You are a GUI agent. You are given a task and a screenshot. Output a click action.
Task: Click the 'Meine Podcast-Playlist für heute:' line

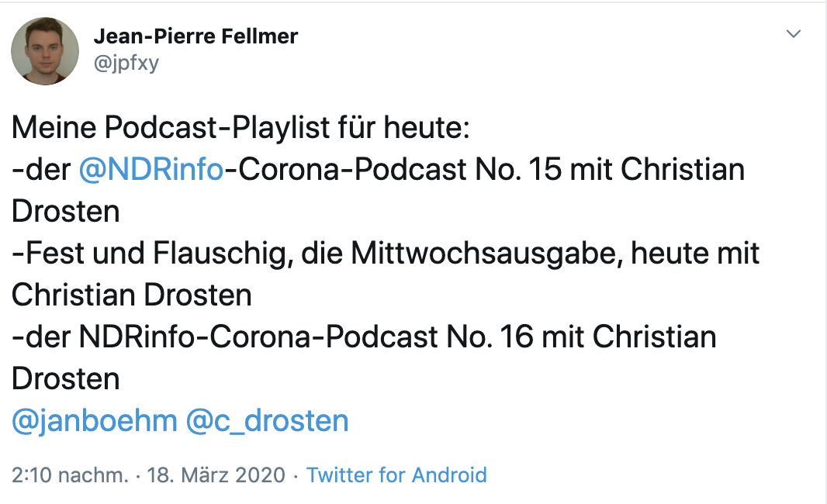[x=240, y=128]
